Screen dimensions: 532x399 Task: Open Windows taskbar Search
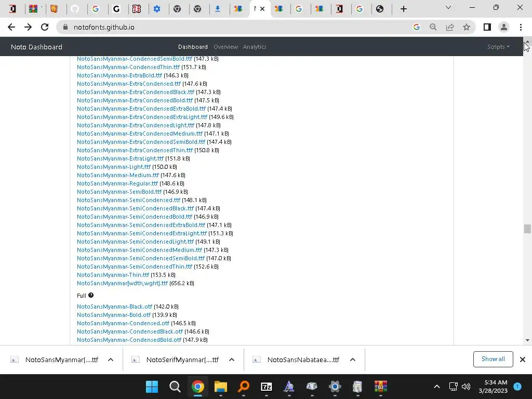point(175,387)
